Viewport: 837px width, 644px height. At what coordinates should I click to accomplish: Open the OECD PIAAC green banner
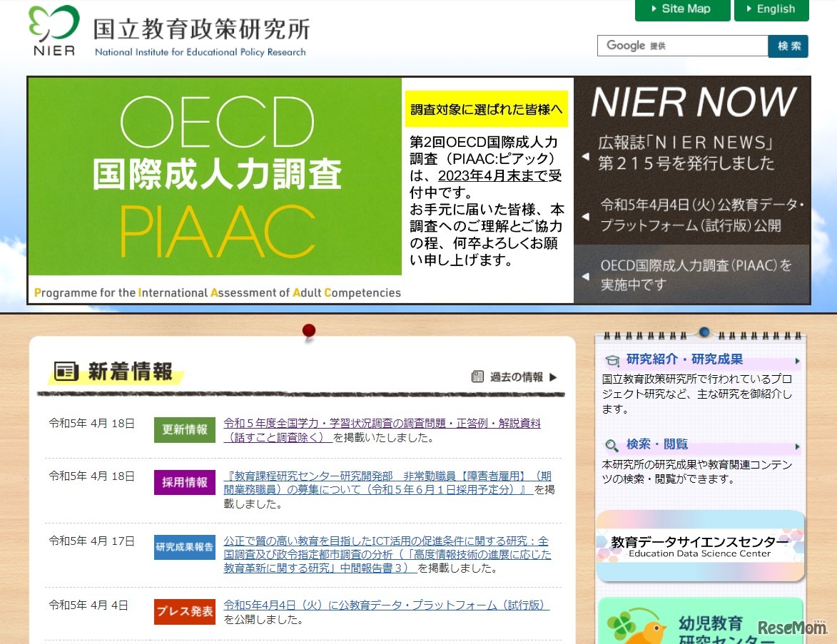pyautogui.click(x=215, y=190)
